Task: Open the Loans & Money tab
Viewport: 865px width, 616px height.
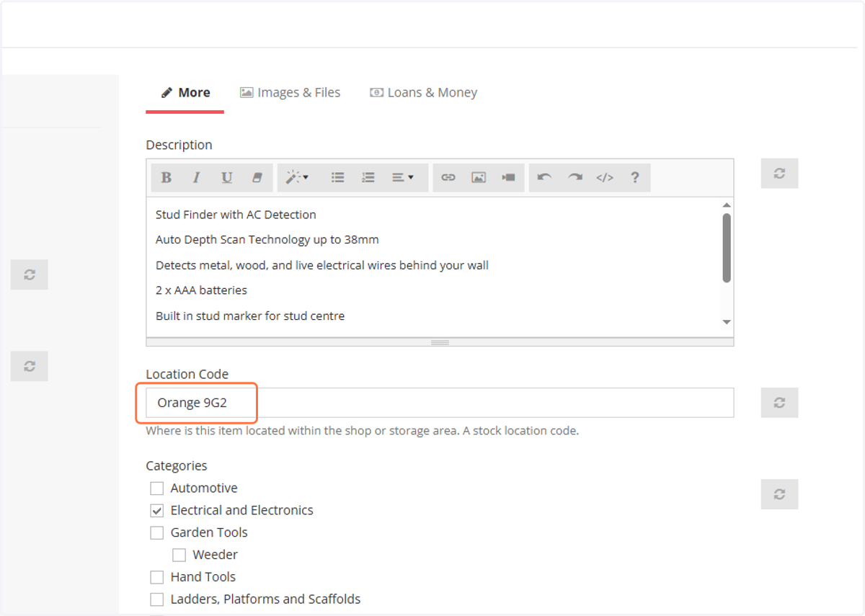Action: (x=424, y=93)
